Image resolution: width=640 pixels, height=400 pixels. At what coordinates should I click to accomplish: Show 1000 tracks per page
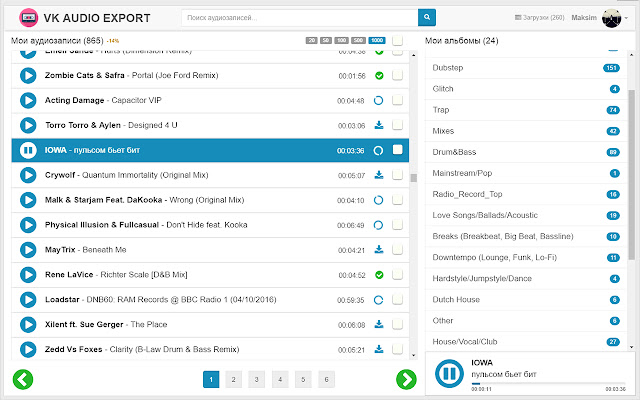[377, 40]
